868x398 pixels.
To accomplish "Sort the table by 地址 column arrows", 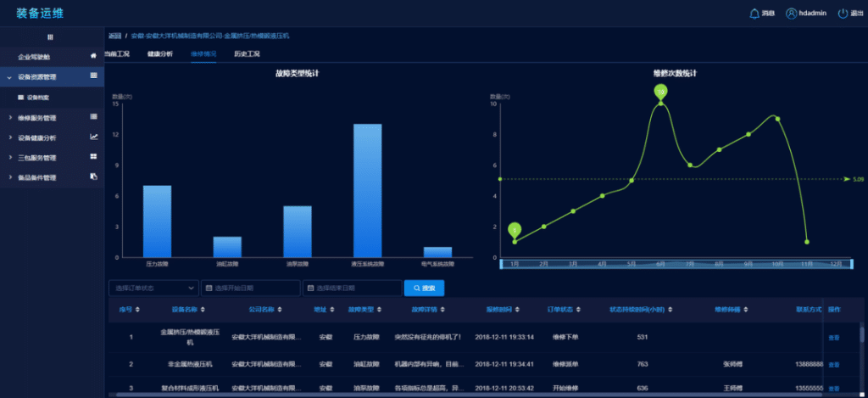I will pyautogui.click(x=332, y=309).
